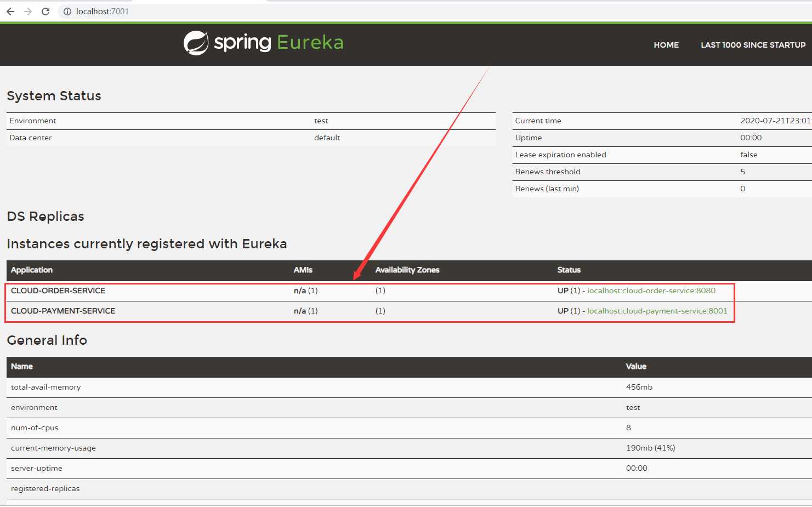The width and height of the screenshot is (812, 507).
Task: Click the 2020-07-21T23:01 time value
Action: (x=775, y=121)
